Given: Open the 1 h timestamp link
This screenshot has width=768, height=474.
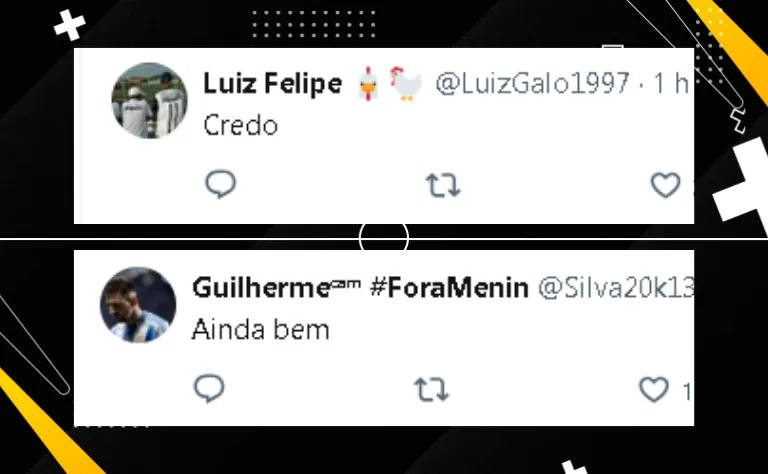Looking at the screenshot, I should click(x=671, y=83).
